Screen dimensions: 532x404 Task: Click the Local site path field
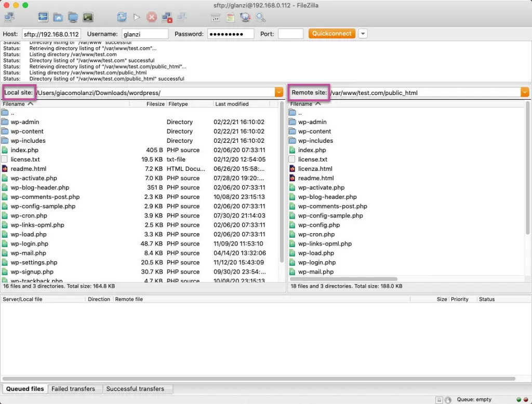pos(155,92)
